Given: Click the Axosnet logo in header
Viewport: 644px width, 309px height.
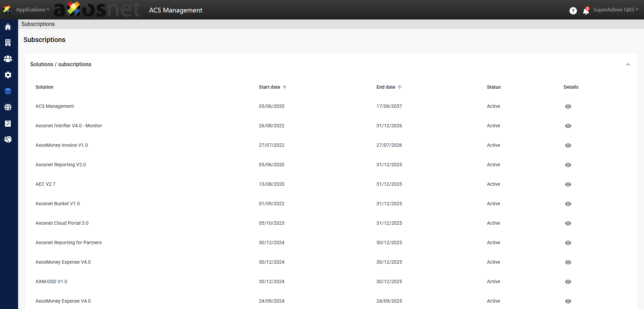Looking at the screenshot, I should click(97, 9).
